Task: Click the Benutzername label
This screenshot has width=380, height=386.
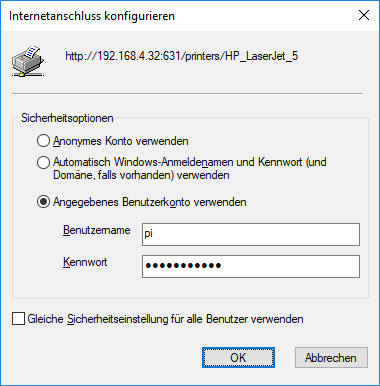Action: (x=97, y=230)
